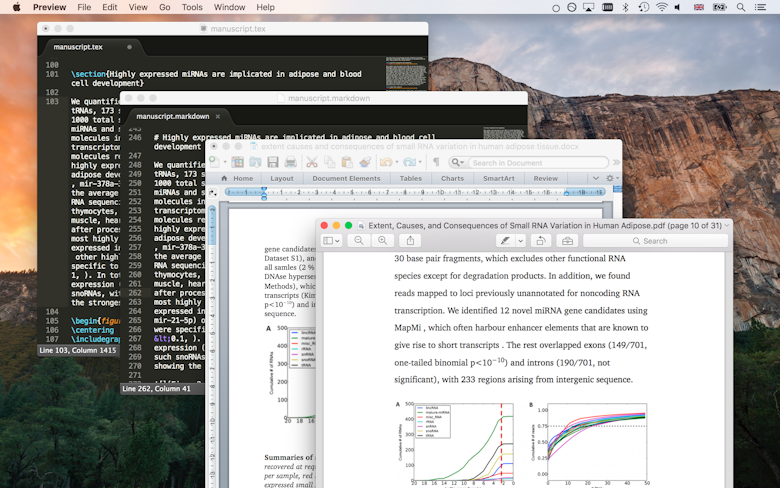The width and height of the screenshot is (780, 488).
Task: Open the Go menu in the menu bar
Action: (164, 7)
